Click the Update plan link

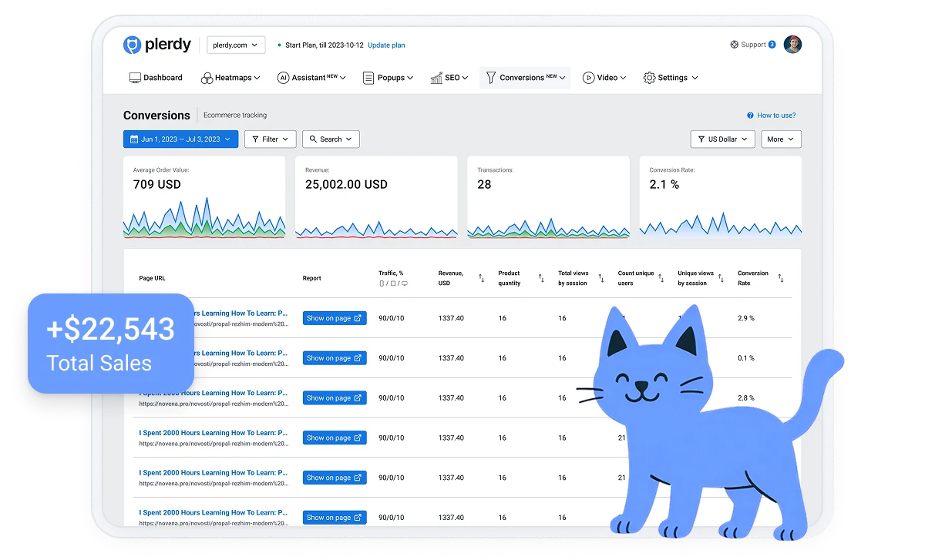pyautogui.click(x=386, y=45)
